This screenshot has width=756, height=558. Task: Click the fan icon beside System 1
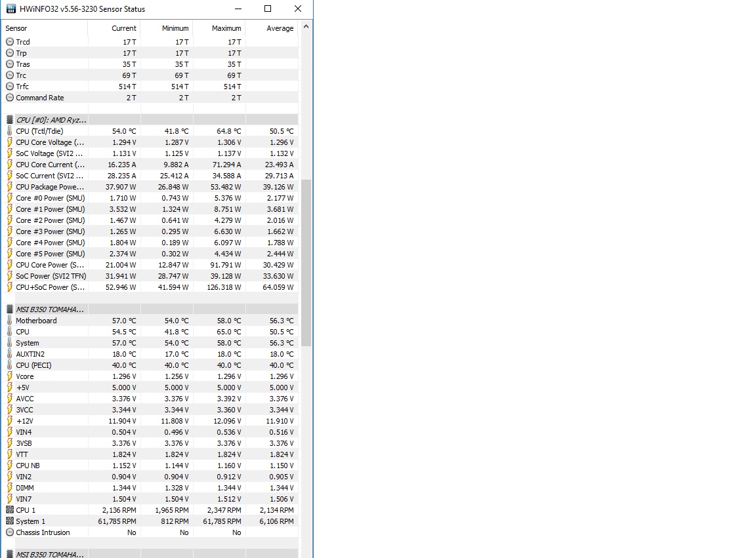click(x=10, y=521)
